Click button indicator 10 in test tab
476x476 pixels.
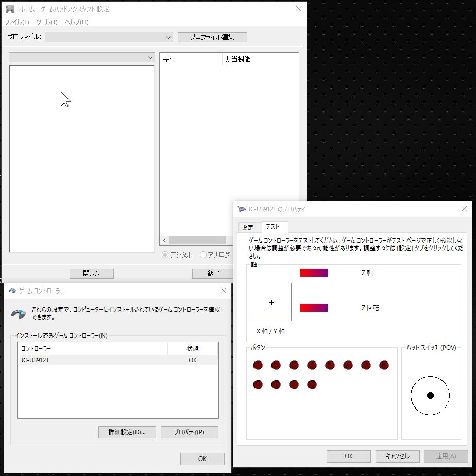(x=276, y=385)
